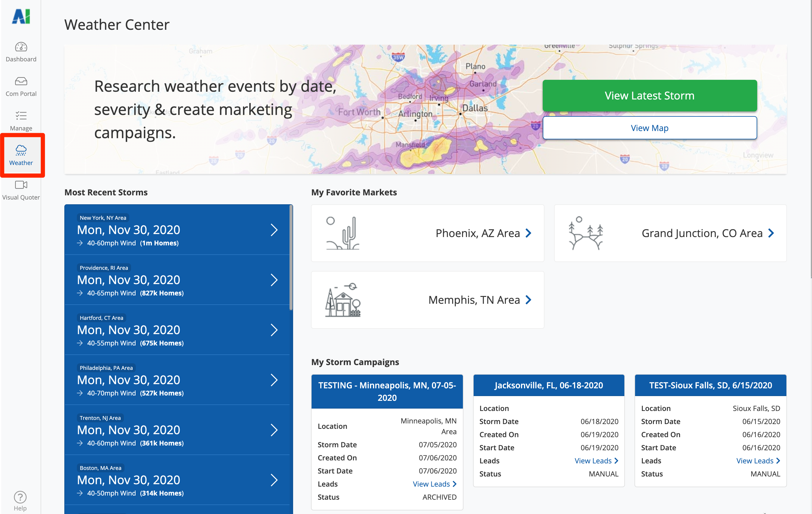Click the AI logo at top left
Screen dimensions: 812x514
click(x=21, y=16)
